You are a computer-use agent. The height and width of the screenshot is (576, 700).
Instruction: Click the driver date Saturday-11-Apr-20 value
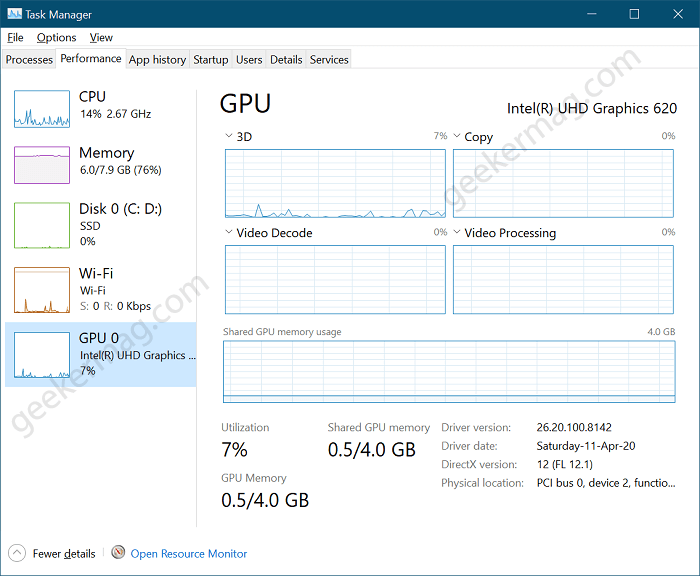(x=586, y=446)
